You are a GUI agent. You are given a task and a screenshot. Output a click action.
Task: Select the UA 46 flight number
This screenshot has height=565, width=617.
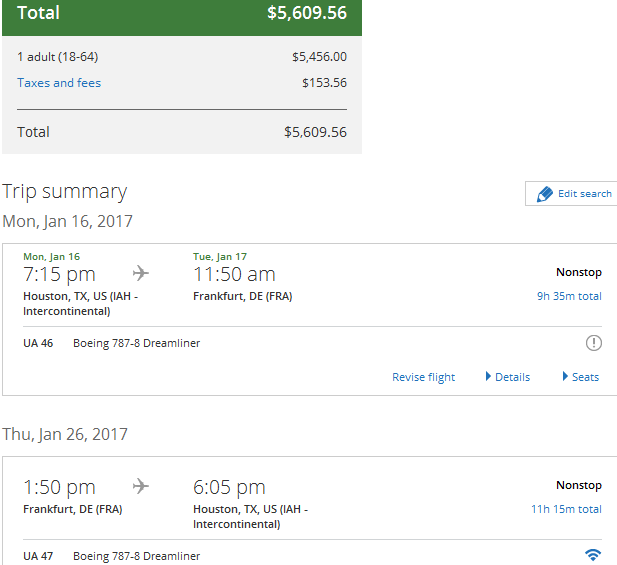coord(38,343)
